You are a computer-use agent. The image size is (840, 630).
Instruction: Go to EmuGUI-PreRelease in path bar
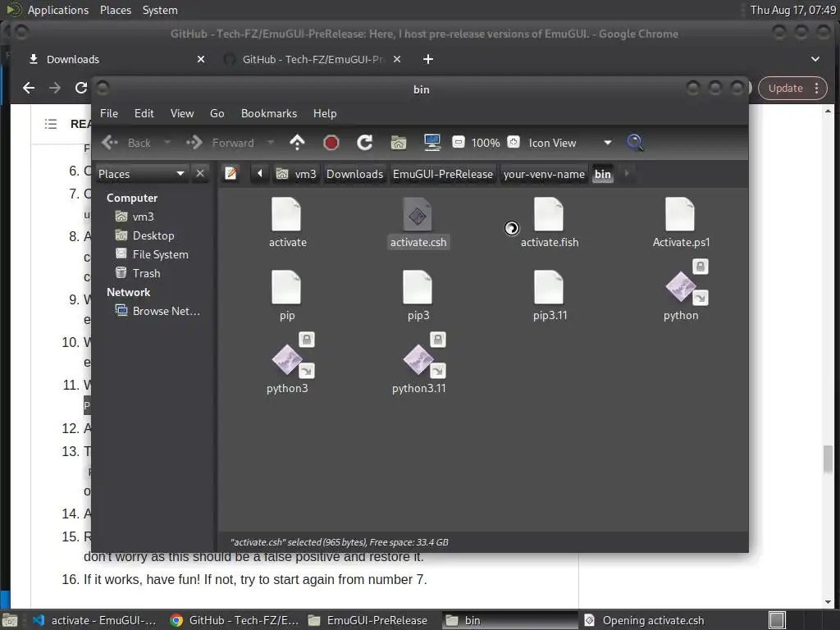pos(442,174)
